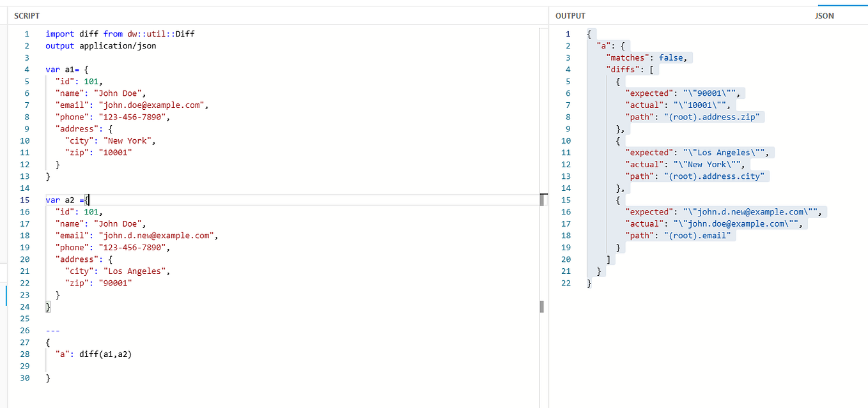
Task: Click the (root).address.zip path in the output
Action: click(711, 116)
